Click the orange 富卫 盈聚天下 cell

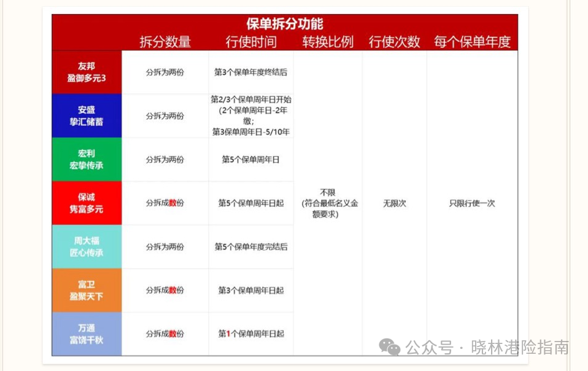click(87, 290)
